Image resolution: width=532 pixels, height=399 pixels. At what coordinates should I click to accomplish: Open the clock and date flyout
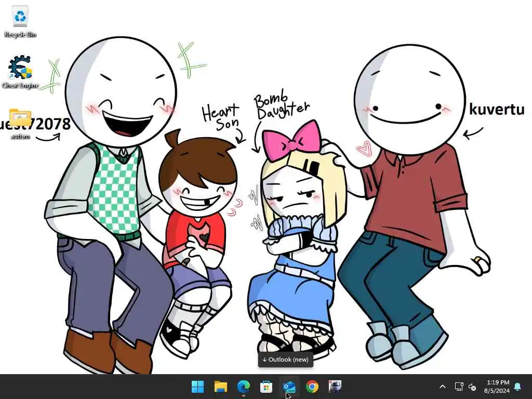coord(497,387)
